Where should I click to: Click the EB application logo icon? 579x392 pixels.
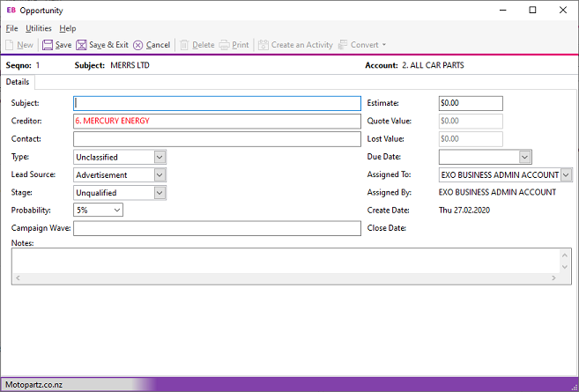(11, 10)
